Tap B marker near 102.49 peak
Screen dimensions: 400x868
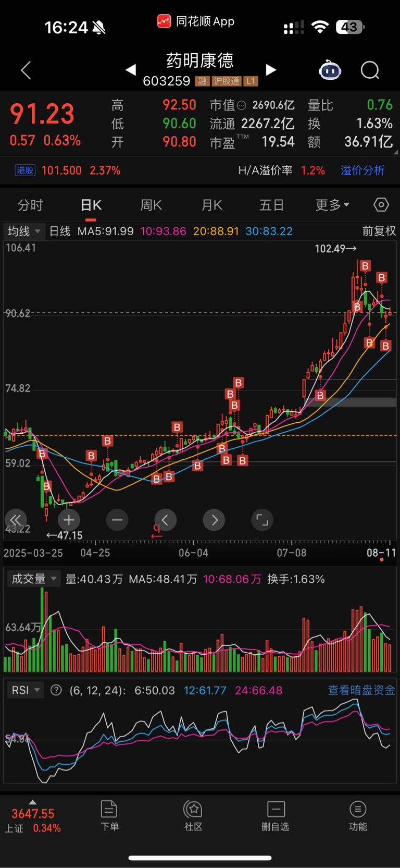point(365,266)
